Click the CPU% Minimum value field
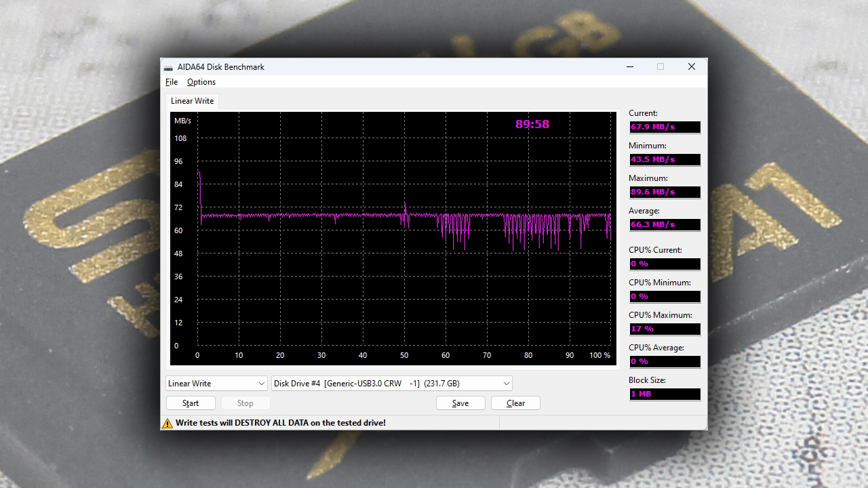 tap(665, 296)
